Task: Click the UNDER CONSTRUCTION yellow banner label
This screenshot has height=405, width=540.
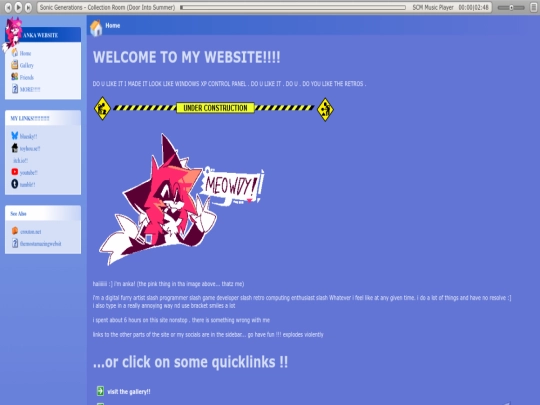Action: coord(215,108)
